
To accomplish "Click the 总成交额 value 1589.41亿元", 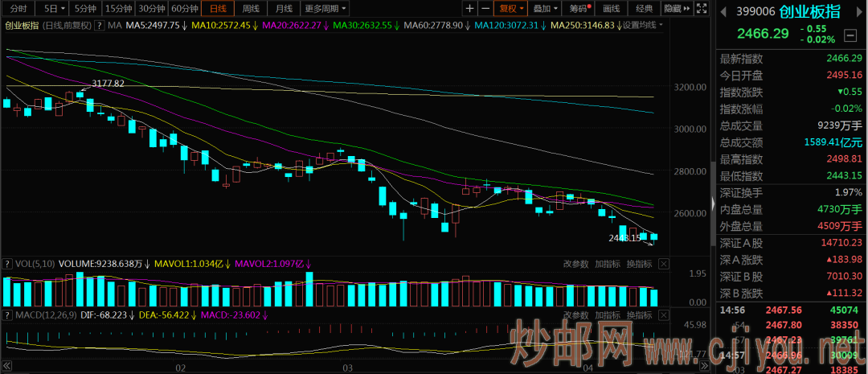I will [x=834, y=142].
